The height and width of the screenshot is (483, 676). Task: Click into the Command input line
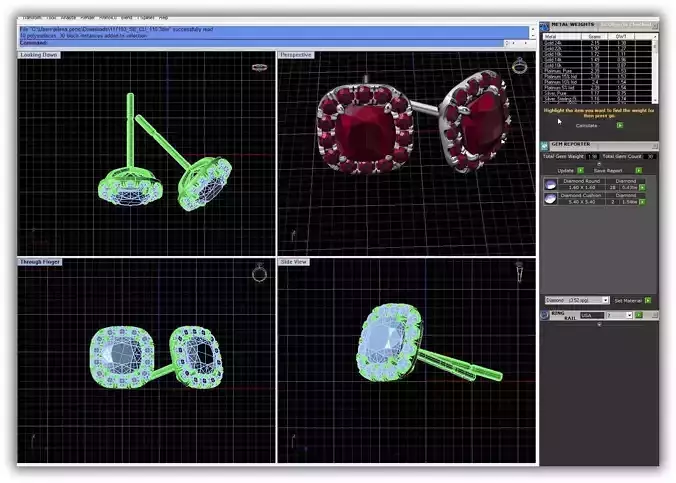coord(261,43)
